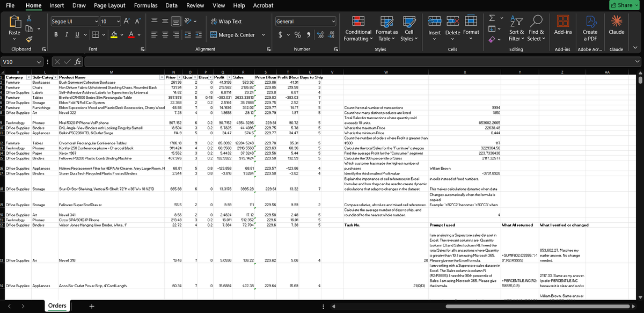
Task: Toggle Italic formatting
Action: tap(68, 35)
